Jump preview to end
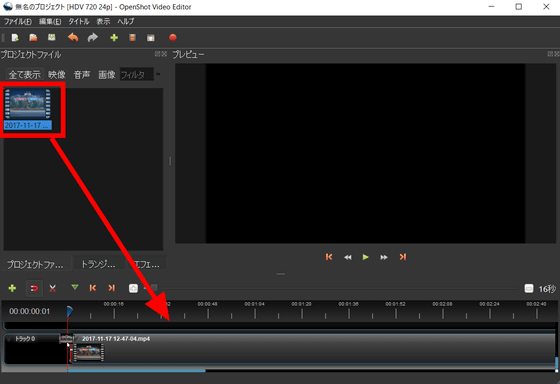This screenshot has height=384, width=560. coord(403,257)
